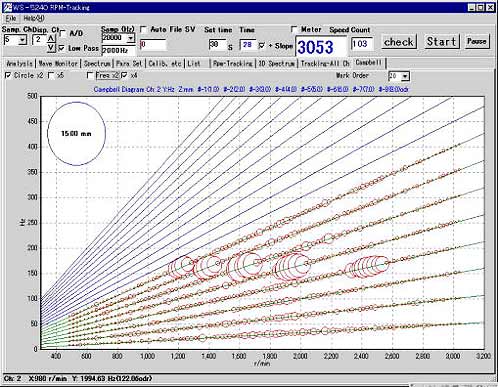This screenshot has width=498, height=387.
Task: Click the check button
Action: click(x=399, y=42)
